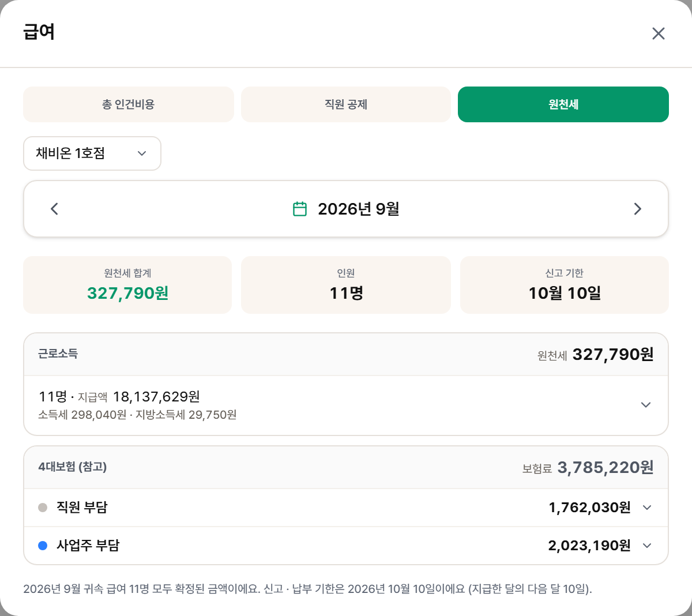The image size is (692, 616).
Task: Click the 1,762,030원 employee amount
Action: tap(589, 508)
